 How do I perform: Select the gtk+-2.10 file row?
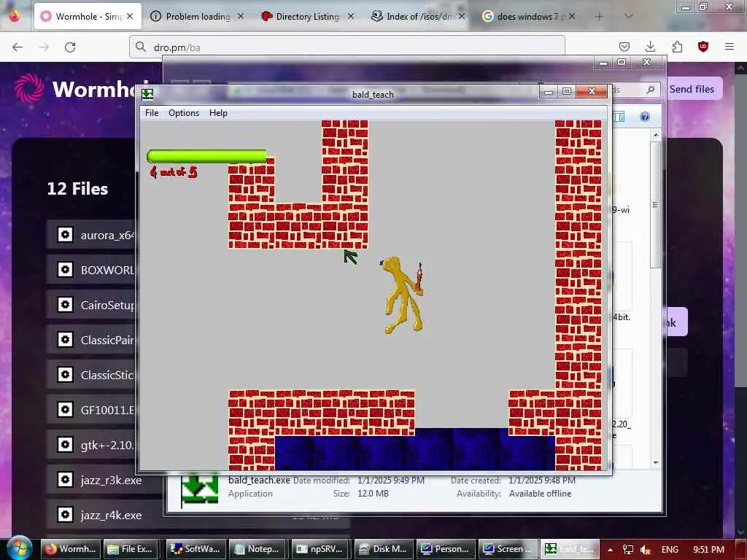(x=91, y=445)
